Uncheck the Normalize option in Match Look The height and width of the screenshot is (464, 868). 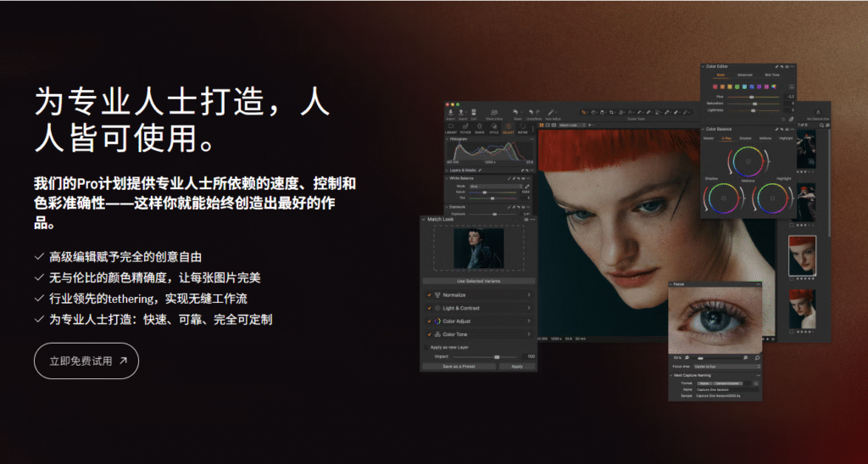429,294
